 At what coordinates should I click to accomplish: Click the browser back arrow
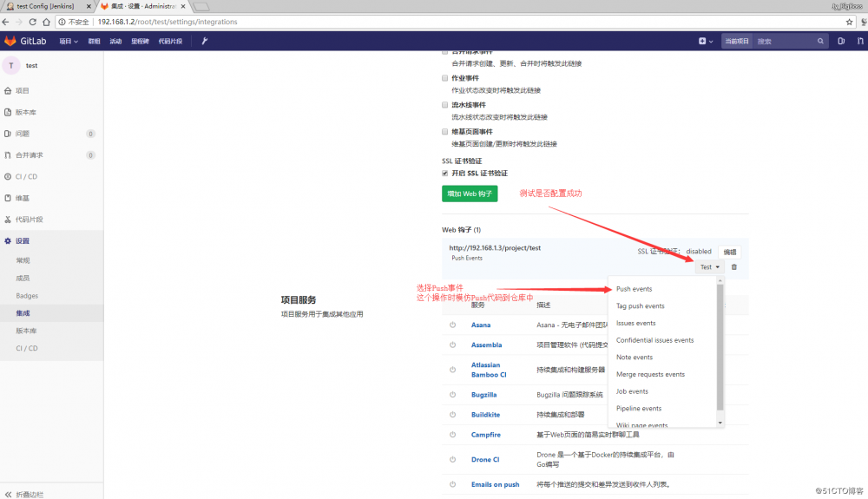coord(5,22)
